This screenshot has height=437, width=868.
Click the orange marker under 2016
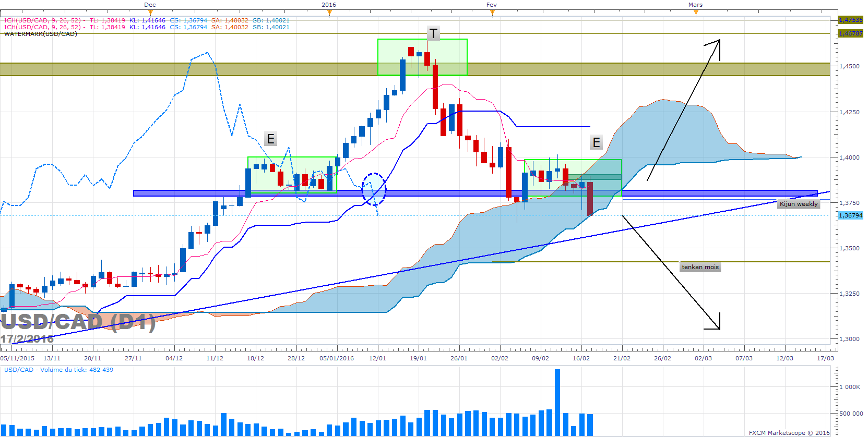329,13
